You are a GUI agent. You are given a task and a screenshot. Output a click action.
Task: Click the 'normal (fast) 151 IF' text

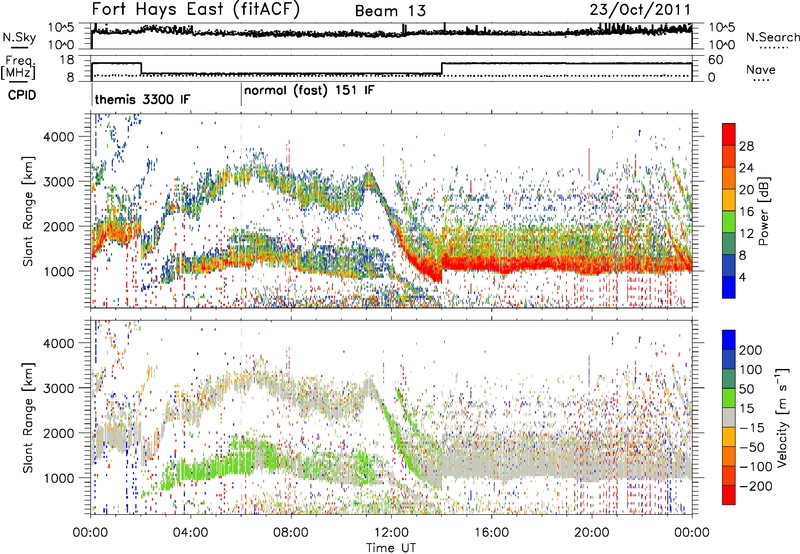pos(309,91)
